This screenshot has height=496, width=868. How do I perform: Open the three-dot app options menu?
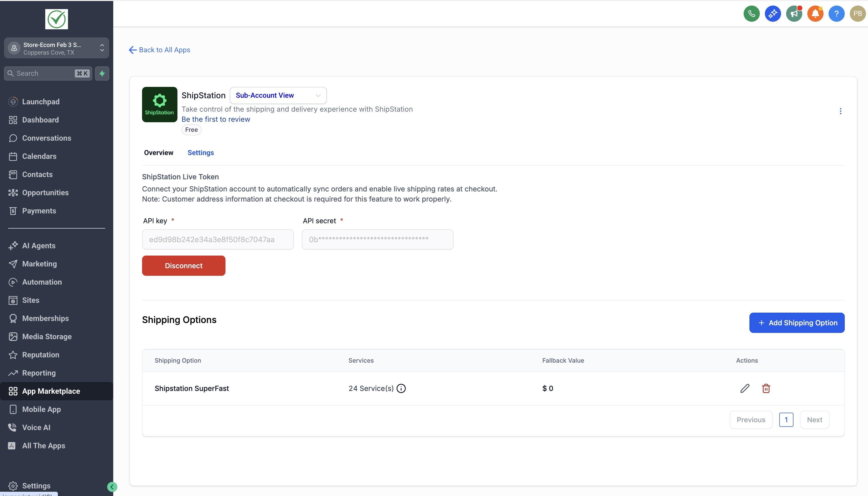(x=840, y=111)
